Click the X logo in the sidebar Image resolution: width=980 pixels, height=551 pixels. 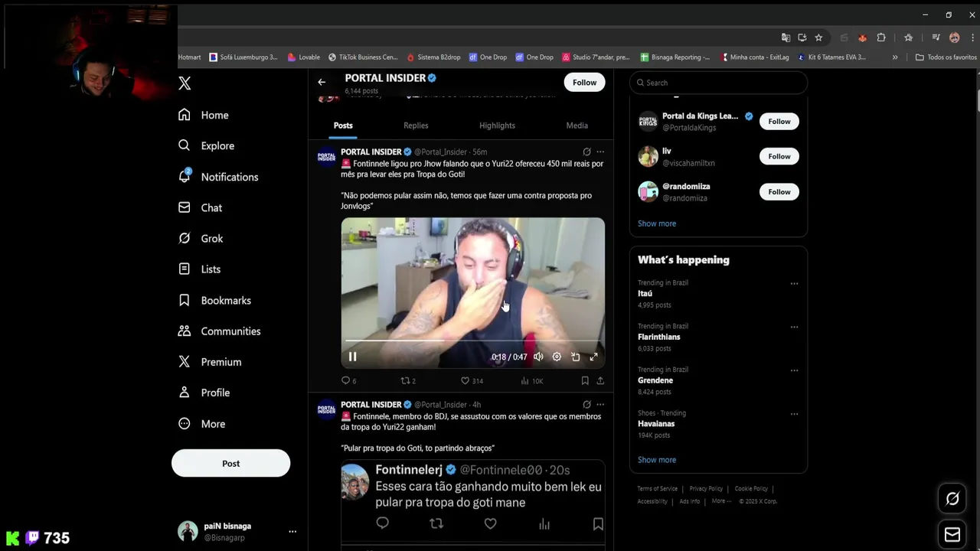[x=185, y=83]
